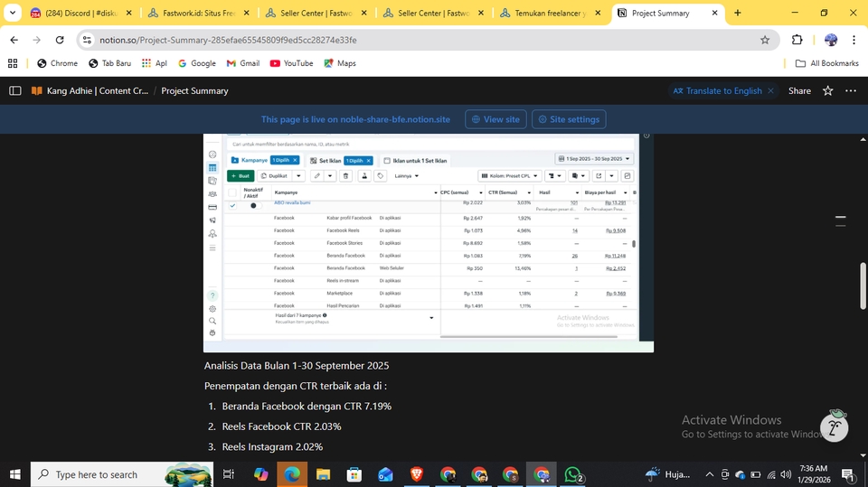Bookmark this page with the address bar star
The height and width of the screenshot is (487, 868).
point(764,40)
